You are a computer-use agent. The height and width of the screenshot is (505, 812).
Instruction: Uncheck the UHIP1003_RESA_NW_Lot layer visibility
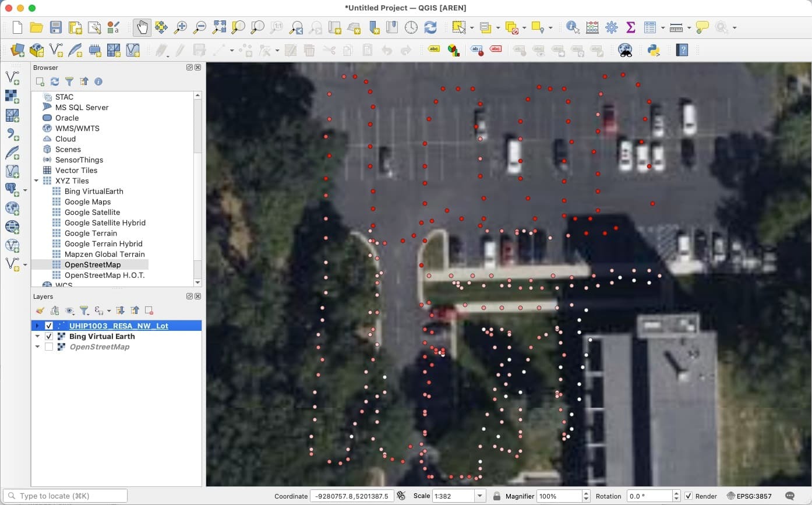click(49, 326)
